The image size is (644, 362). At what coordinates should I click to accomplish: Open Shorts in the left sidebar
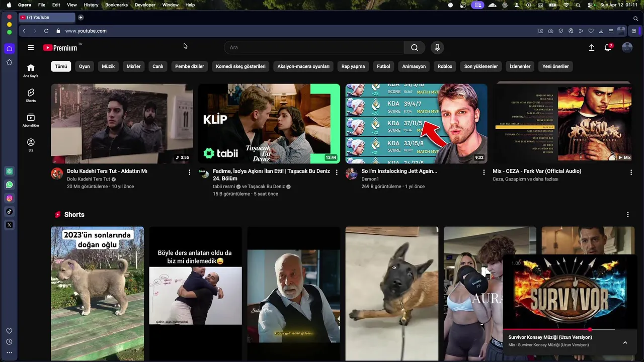pos(31,96)
